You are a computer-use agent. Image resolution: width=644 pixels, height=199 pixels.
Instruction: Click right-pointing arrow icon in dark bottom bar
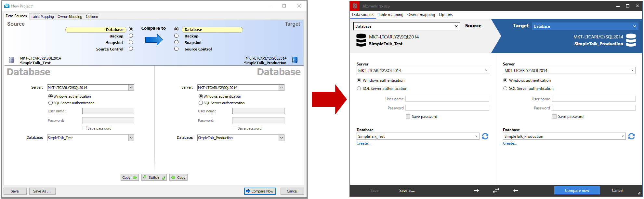coord(477,191)
